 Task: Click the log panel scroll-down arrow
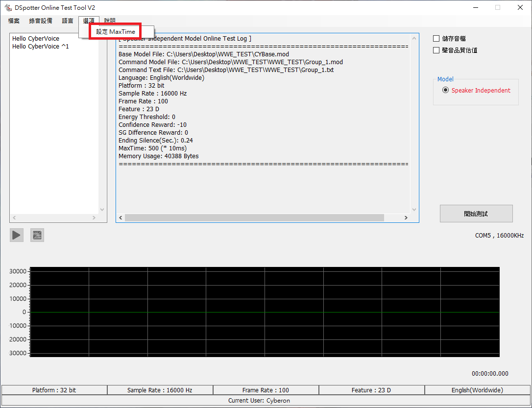(415, 210)
